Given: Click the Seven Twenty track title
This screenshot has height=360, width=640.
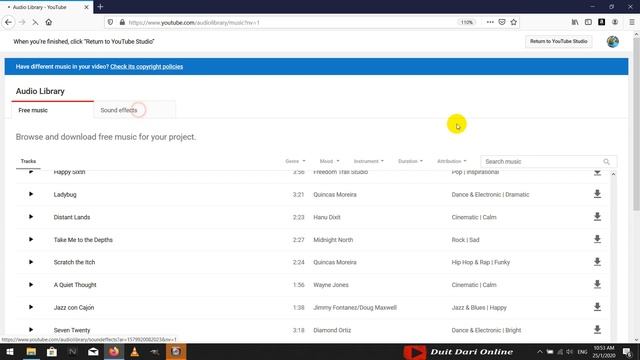Looking at the screenshot, I should (72, 330).
